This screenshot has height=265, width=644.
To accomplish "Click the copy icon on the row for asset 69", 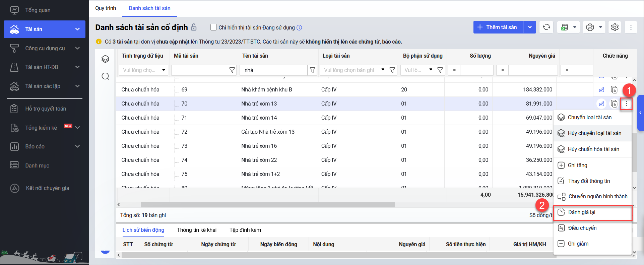I will click(x=614, y=90).
